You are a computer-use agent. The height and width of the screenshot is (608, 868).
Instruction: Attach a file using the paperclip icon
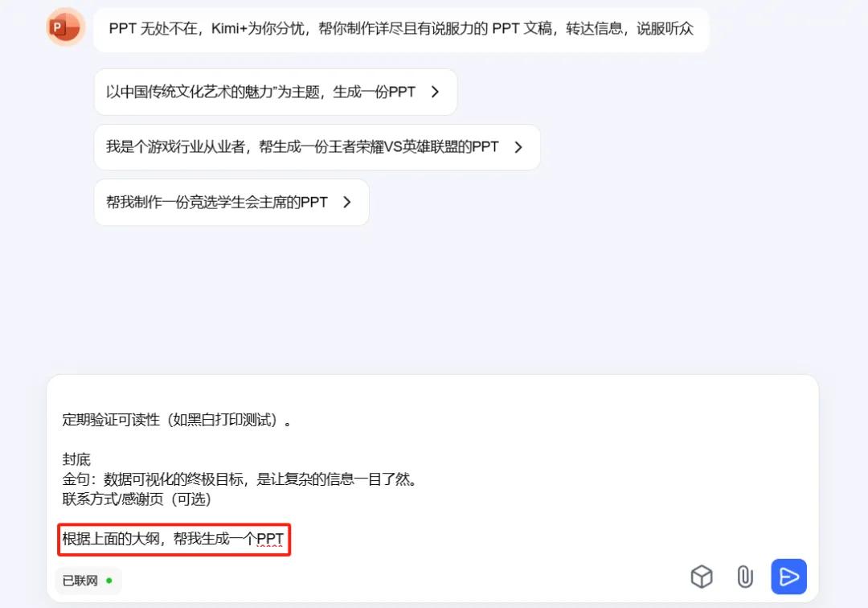pos(745,577)
